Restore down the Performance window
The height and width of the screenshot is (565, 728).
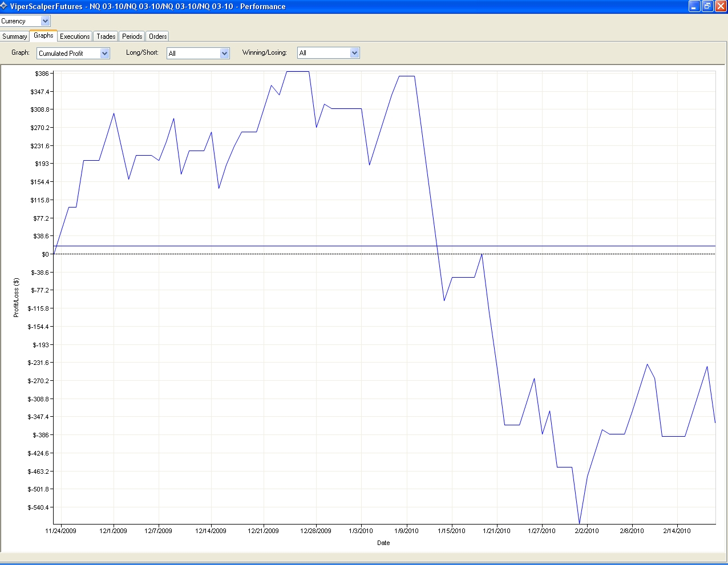[x=707, y=6]
